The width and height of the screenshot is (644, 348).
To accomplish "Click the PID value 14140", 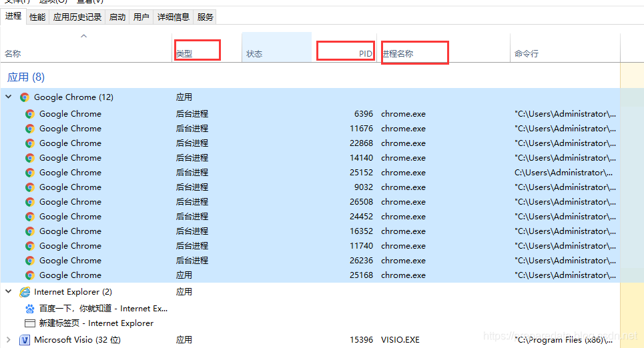I will point(362,158).
